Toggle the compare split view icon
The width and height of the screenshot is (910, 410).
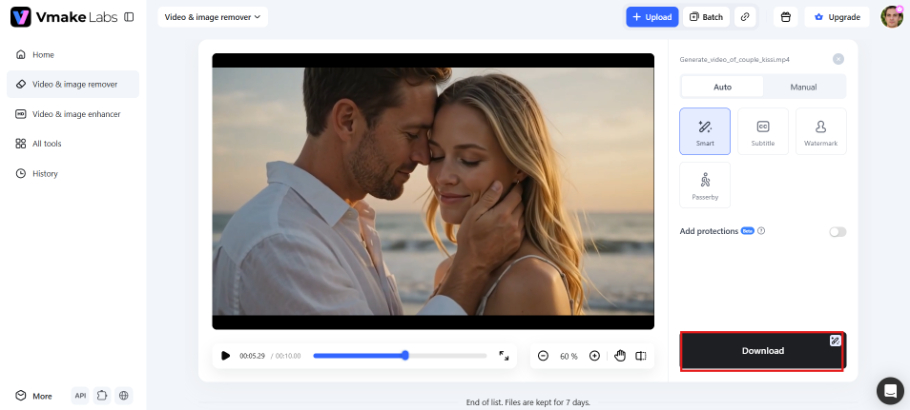(x=641, y=356)
